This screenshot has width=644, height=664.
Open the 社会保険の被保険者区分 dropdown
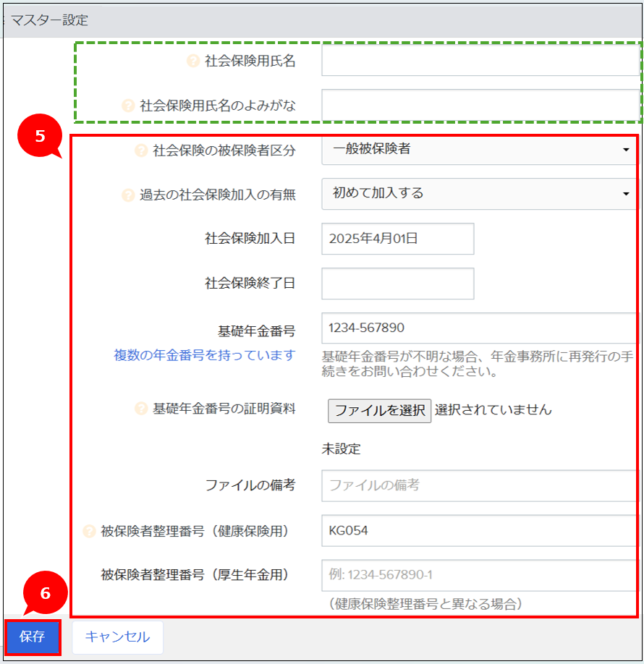479,149
